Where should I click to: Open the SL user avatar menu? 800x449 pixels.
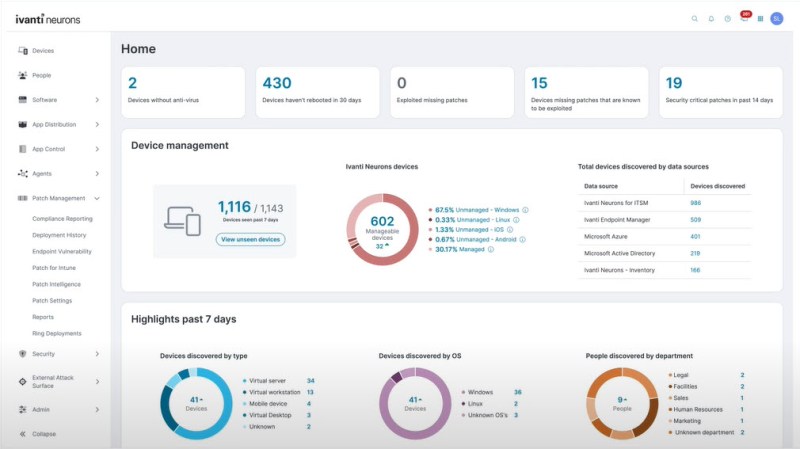click(x=777, y=19)
